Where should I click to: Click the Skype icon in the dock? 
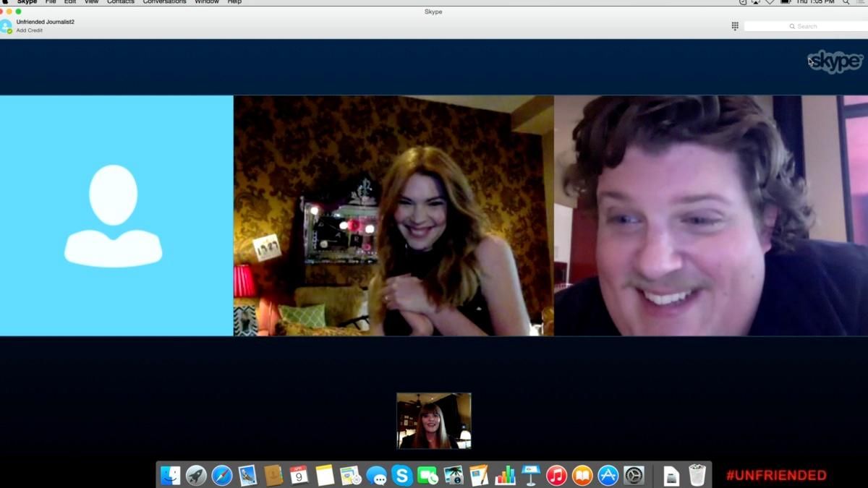402,475
